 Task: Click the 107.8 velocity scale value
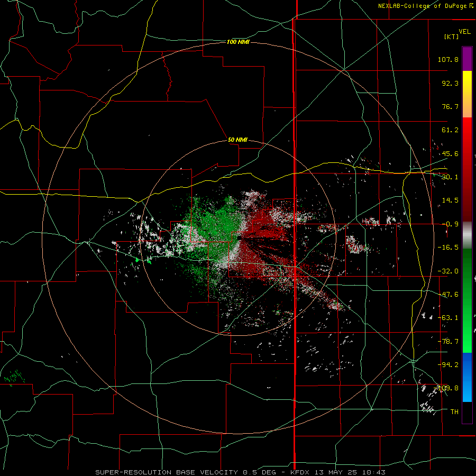[448, 59]
